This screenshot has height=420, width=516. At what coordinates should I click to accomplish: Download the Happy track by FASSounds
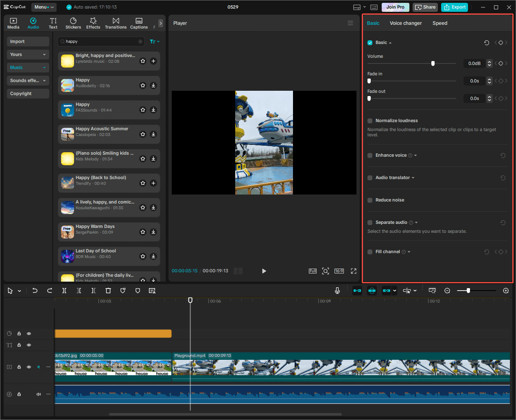[x=153, y=109]
